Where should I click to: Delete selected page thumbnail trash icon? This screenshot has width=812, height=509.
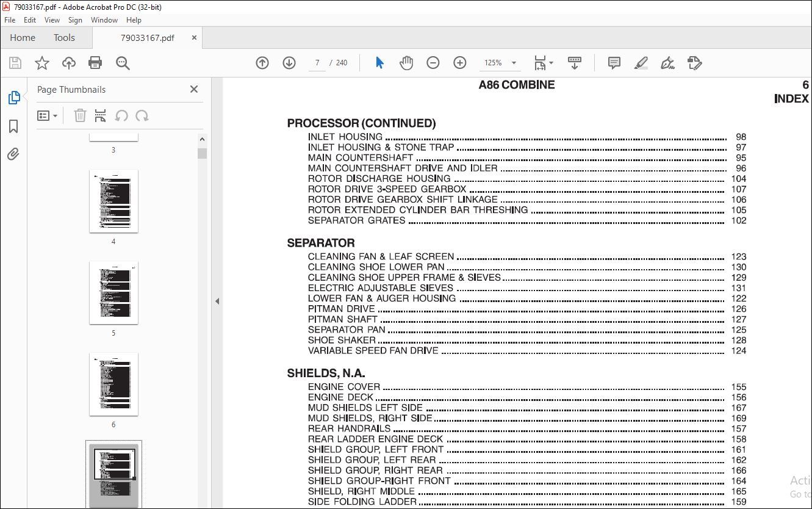pos(80,115)
